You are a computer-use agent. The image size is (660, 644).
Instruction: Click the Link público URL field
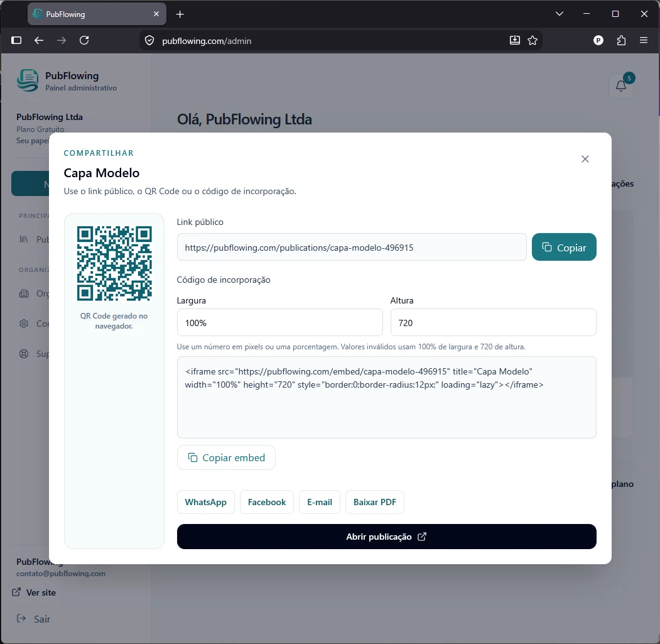352,247
